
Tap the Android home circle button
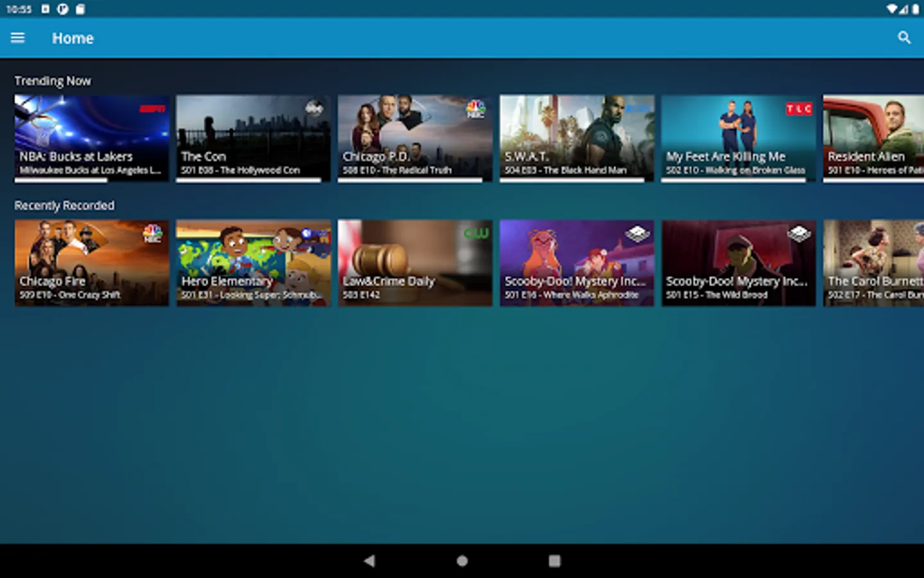point(462,561)
